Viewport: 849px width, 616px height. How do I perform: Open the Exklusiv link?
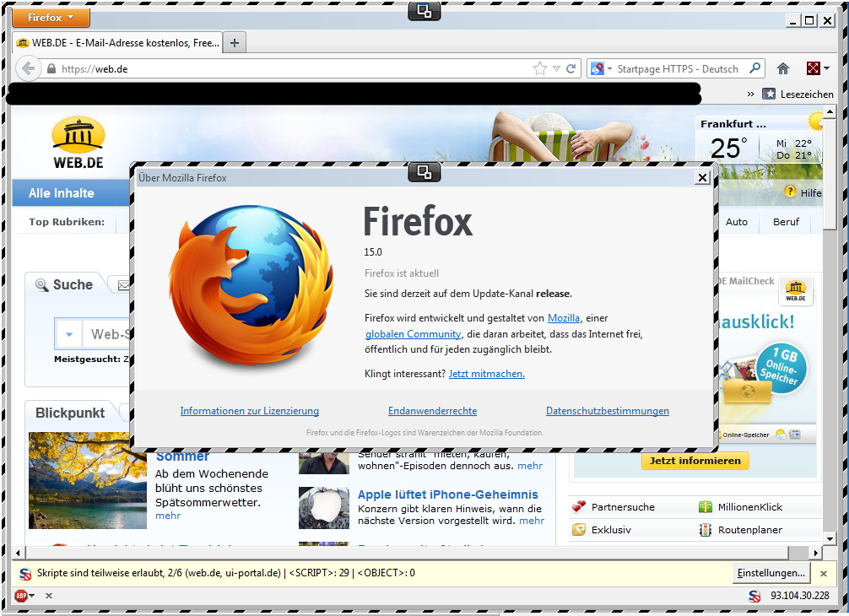(611, 530)
